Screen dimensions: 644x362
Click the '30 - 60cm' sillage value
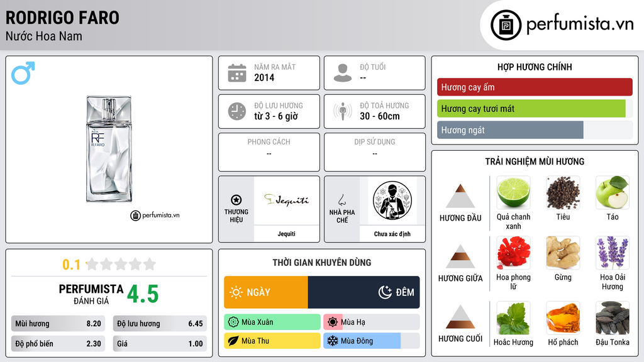(380, 116)
